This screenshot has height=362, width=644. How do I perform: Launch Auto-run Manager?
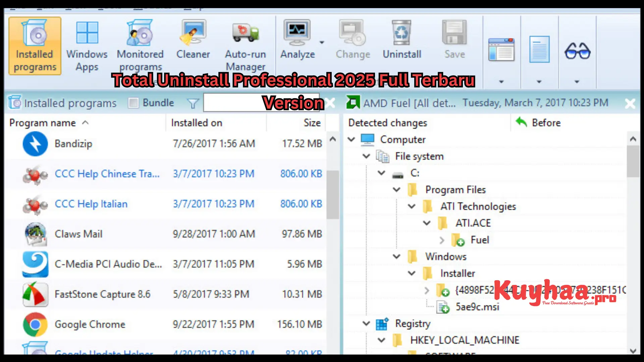tap(246, 45)
